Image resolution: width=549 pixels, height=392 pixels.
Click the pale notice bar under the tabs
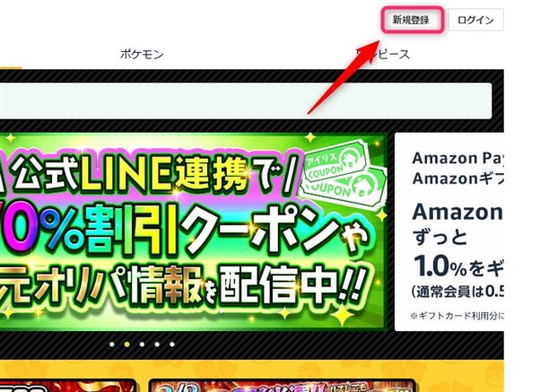(246, 100)
